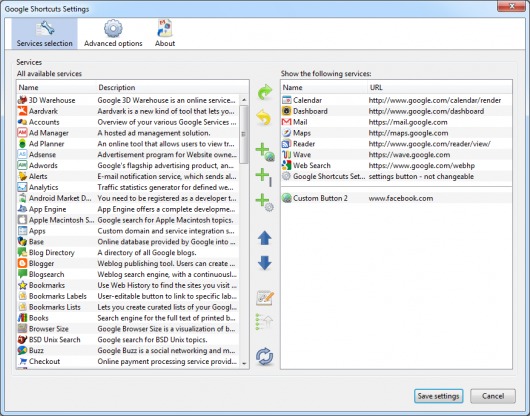
Task: Select Alerts in available services
Action: coord(128,176)
